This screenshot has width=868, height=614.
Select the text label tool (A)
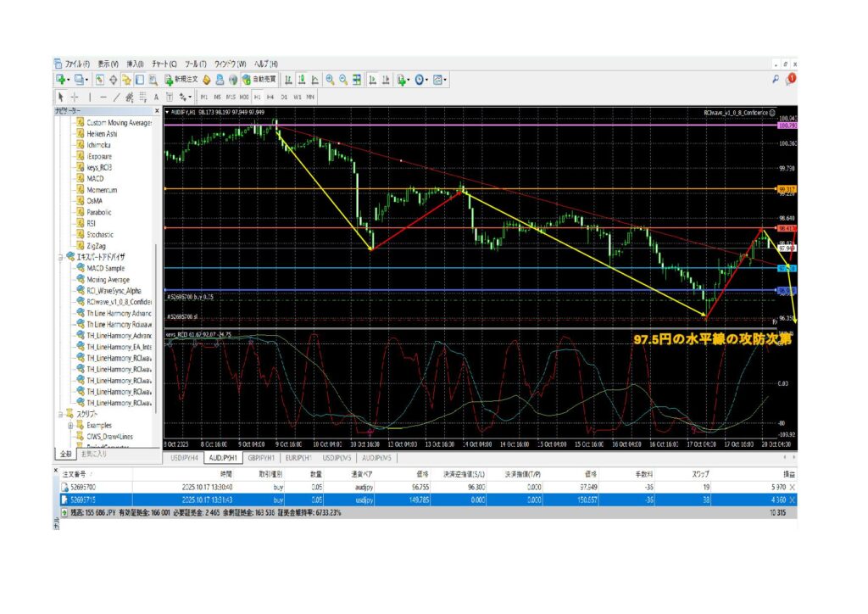pos(156,97)
